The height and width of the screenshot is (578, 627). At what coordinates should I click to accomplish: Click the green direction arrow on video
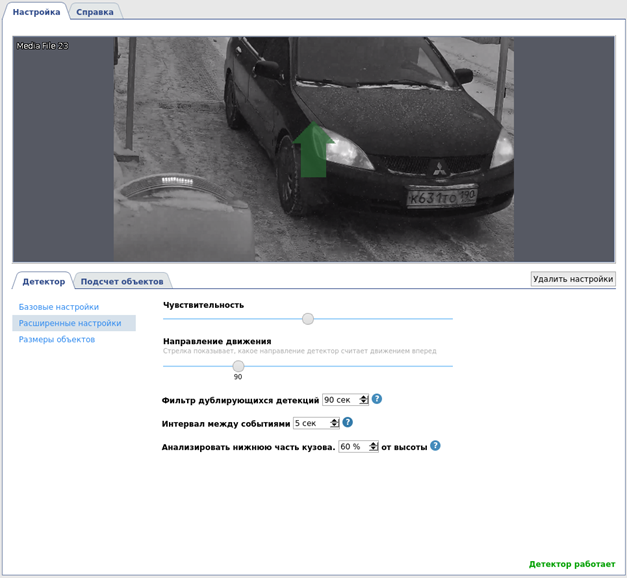[x=313, y=150]
